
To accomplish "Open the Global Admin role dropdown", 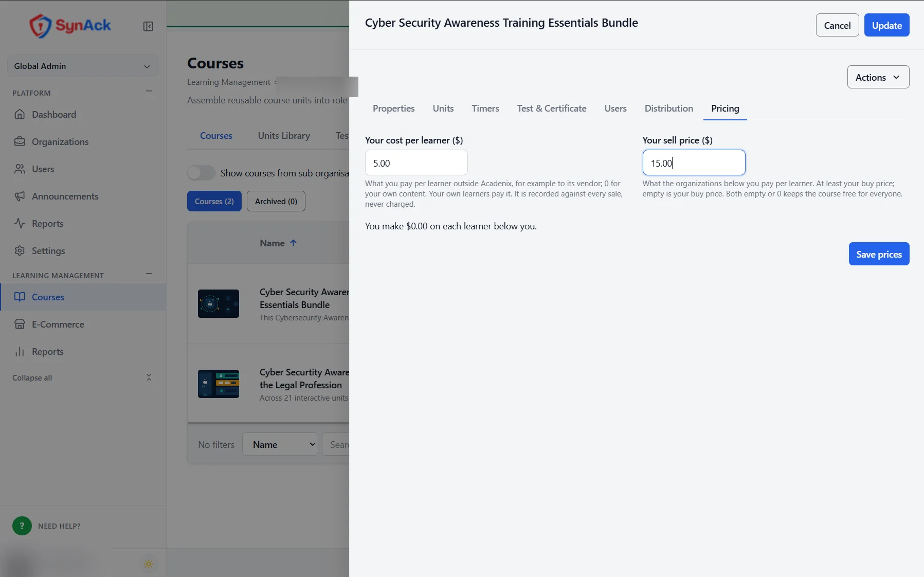I will [x=82, y=66].
